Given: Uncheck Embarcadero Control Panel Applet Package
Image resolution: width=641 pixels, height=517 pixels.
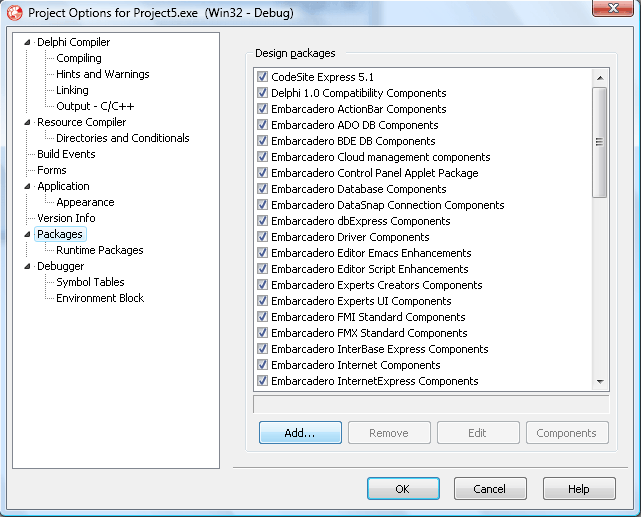Looking at the screenshot, I should (x=262, y=173).
